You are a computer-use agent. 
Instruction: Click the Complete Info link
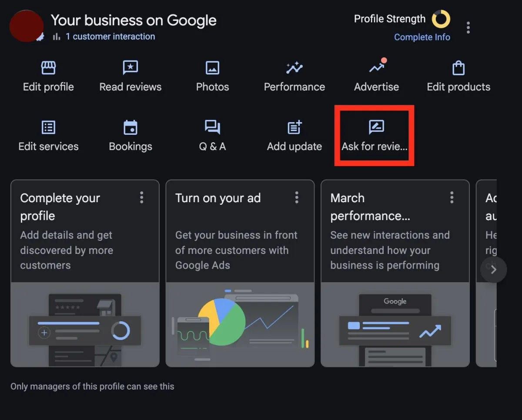pos(422,37)
